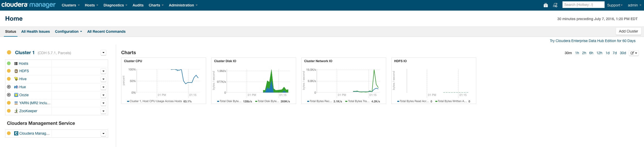This screenshot has height=147, width=644.
Task: Click the stopped status icon next to Oozie
Action: tap(9, 95)
